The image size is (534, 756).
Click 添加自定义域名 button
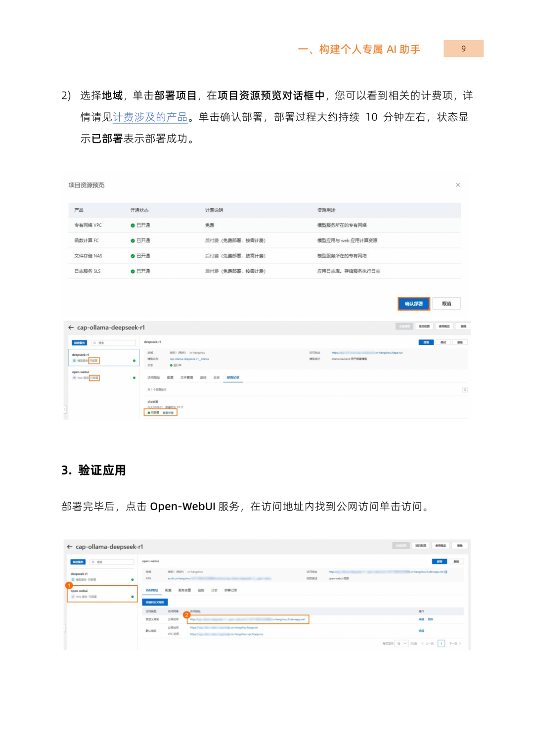click(x=155, y=602)
